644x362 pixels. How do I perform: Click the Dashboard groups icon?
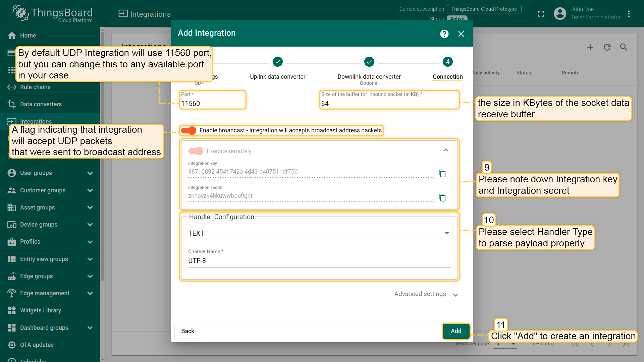click(12, 328)
